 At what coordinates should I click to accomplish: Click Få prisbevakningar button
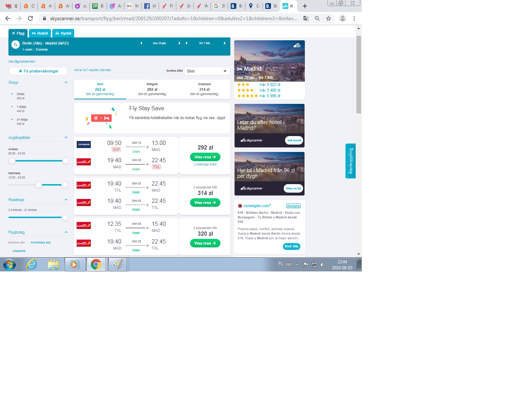(38, 71)
